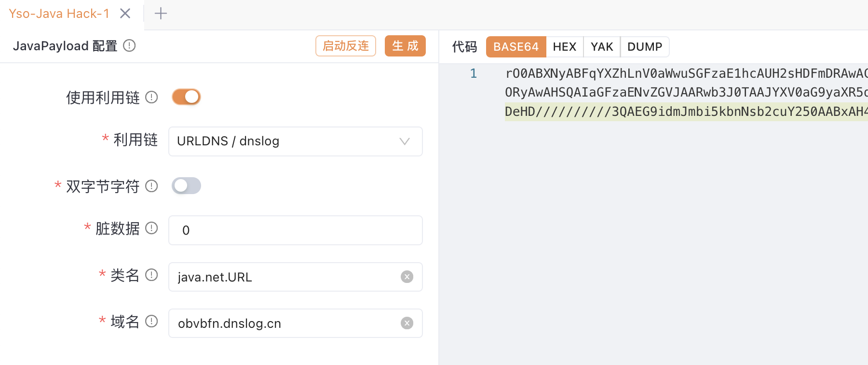Switch code view to DUMP
This screenshot has width=868, height=365.
[x=644, y=47]
